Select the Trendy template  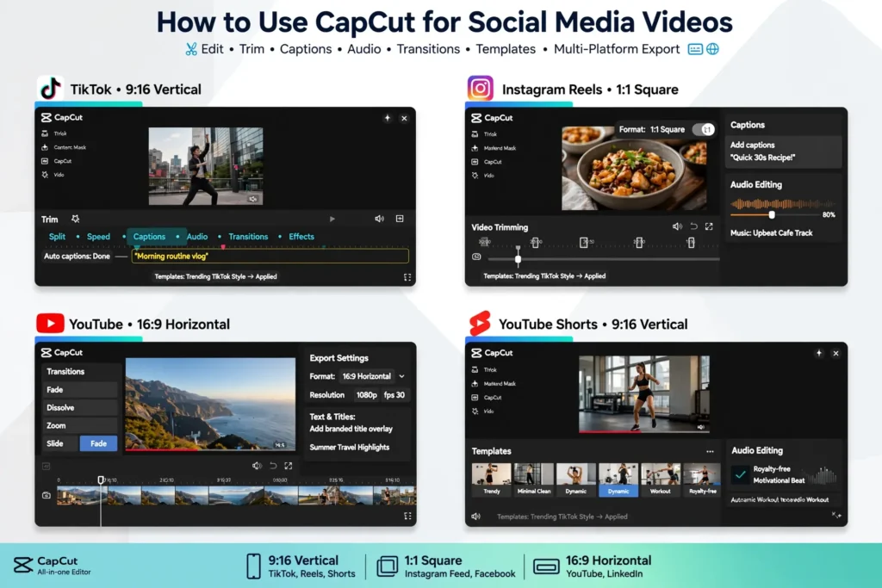[492, 480]
